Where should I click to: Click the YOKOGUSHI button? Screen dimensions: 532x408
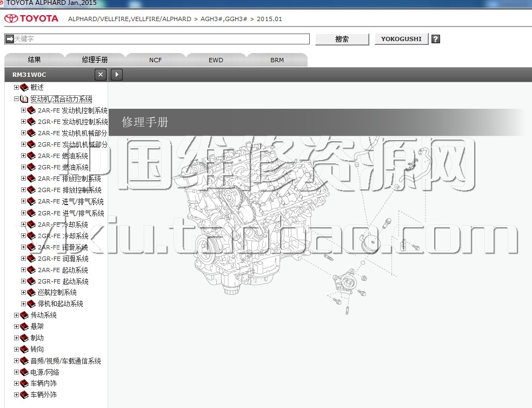pos(401,39)
